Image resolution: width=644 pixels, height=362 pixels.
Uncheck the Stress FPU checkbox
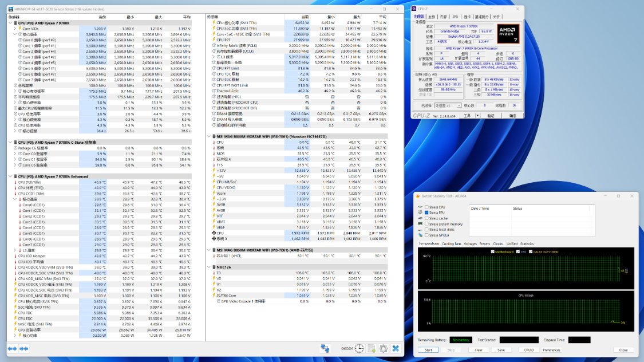click(x=426, y=213)
